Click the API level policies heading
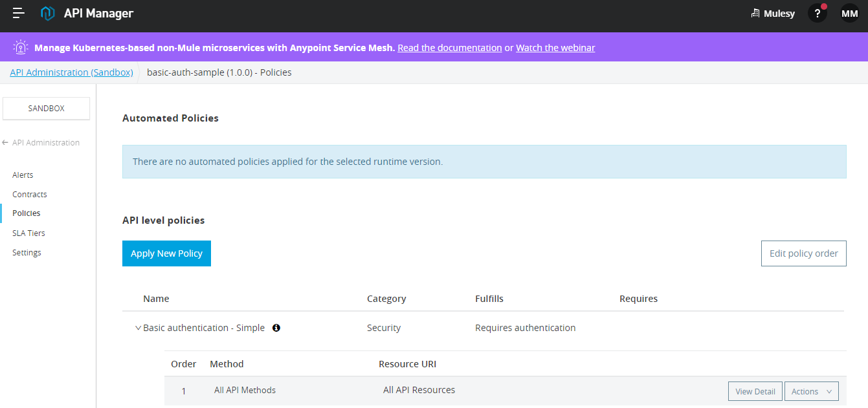Image resolution: width=868 pixels, height=408 pixels. [163, 220]
